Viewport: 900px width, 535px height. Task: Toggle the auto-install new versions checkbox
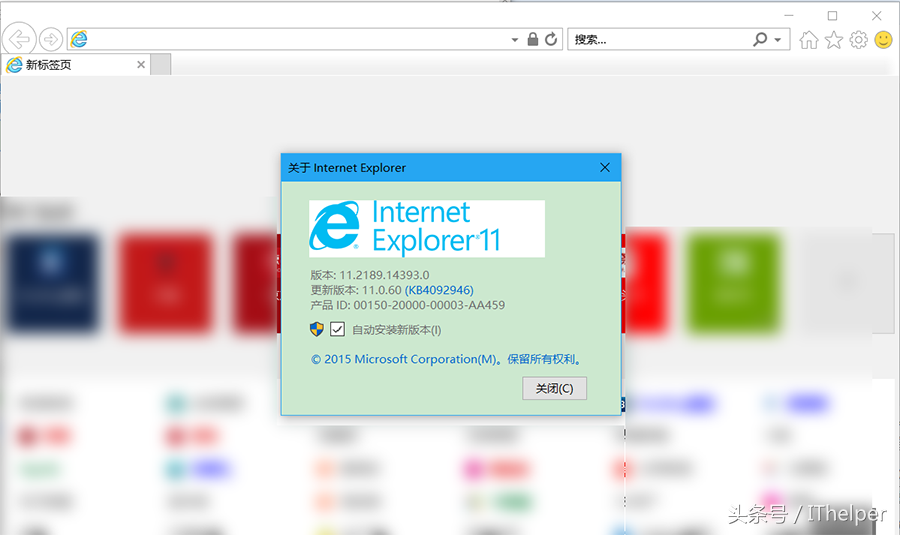coord(337,329)
